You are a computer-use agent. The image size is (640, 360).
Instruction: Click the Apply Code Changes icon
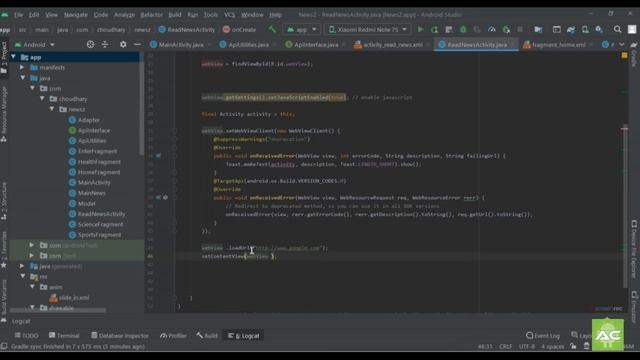pyautogui.click(x=449, y=29)
